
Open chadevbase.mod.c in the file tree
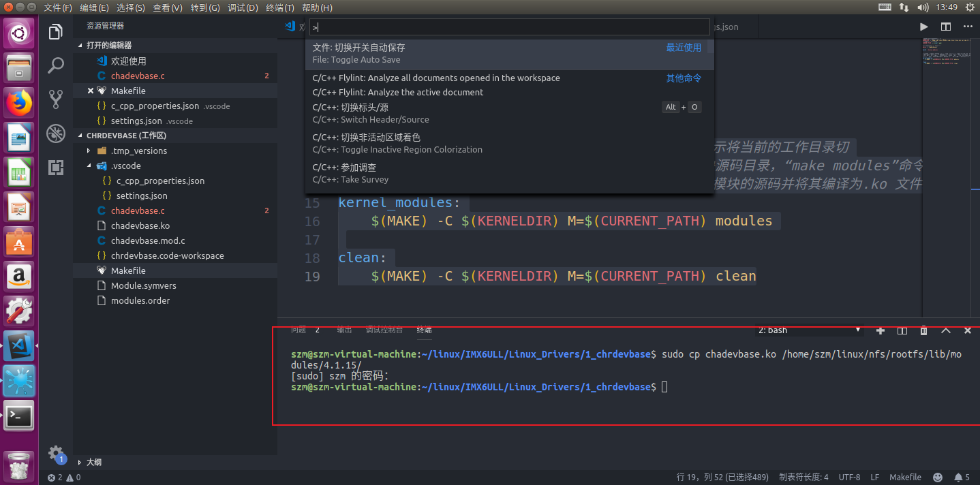pos(175,240)
